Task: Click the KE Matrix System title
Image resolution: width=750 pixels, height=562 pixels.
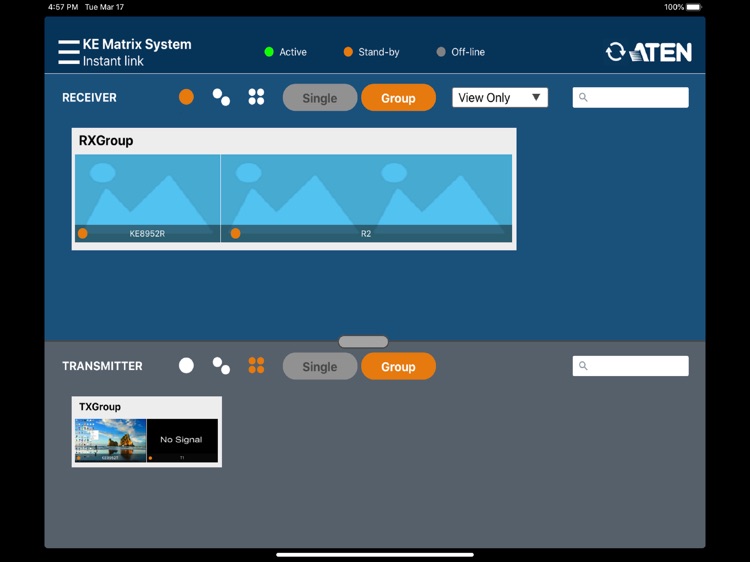Action: [x=137, y=44]
